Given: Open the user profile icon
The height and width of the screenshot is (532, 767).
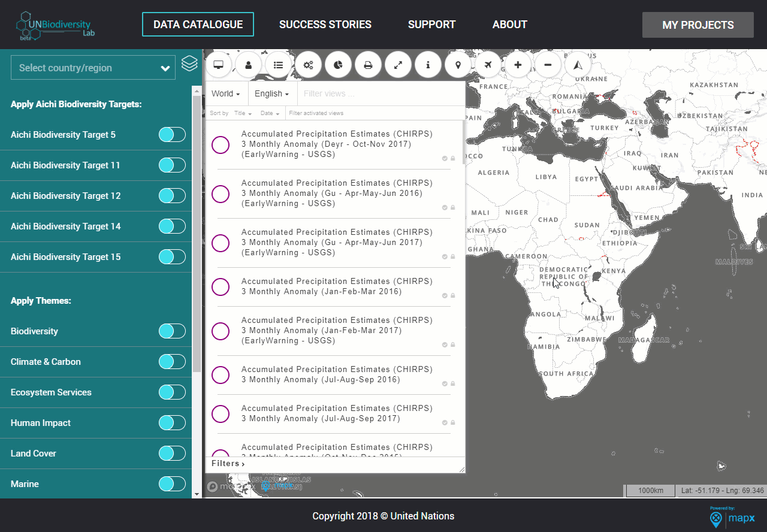Looking at the screenshot, I should pos(249,65).
